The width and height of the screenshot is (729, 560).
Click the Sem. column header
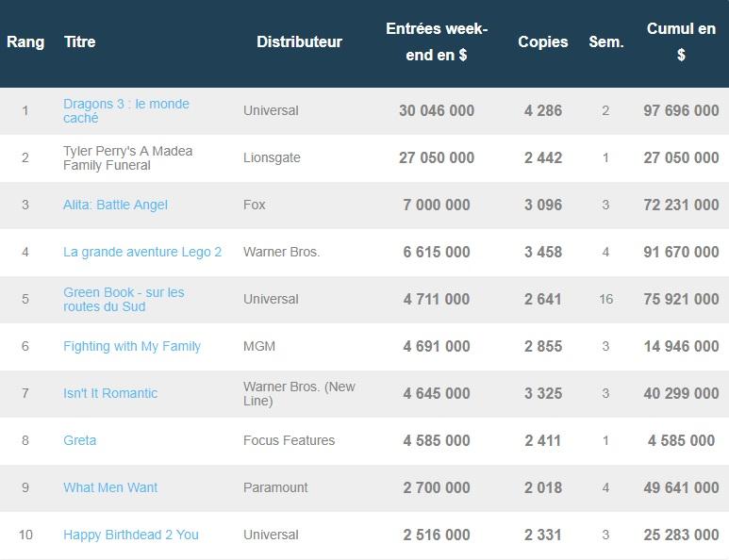[605, 41]
